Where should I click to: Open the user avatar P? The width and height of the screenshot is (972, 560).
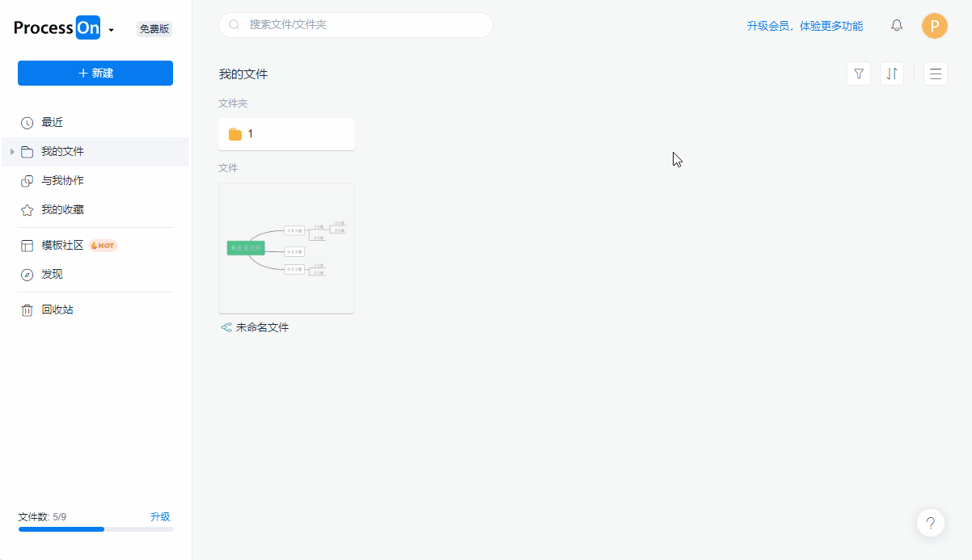click(935, 26)
